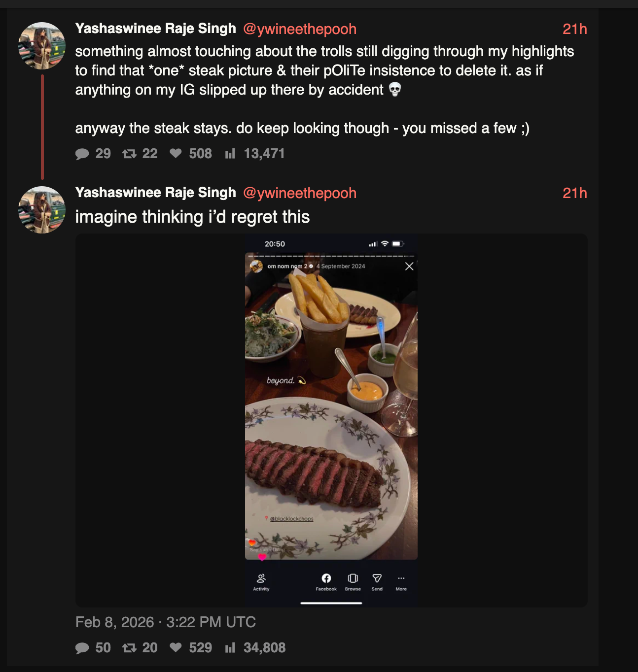Open story Activity icon
The width and height of the screenshot is (638, 672).
(261, 578)
